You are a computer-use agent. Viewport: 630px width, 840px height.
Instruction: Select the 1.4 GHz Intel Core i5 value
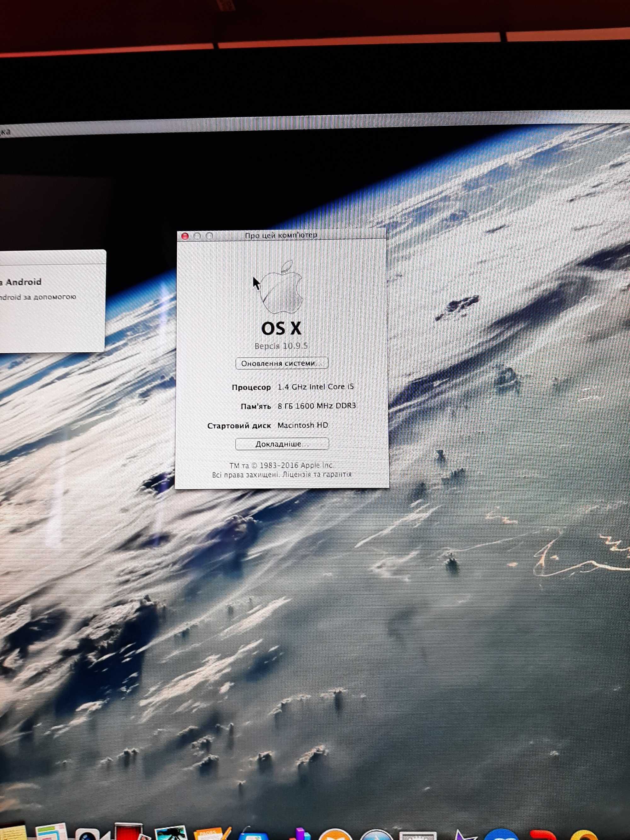tap(316, 386)
